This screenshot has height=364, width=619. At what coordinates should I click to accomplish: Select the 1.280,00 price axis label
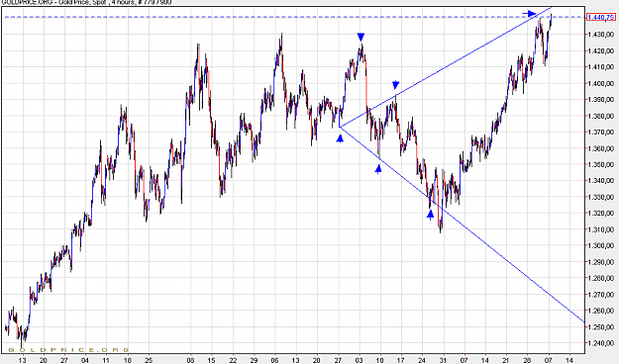601,278
